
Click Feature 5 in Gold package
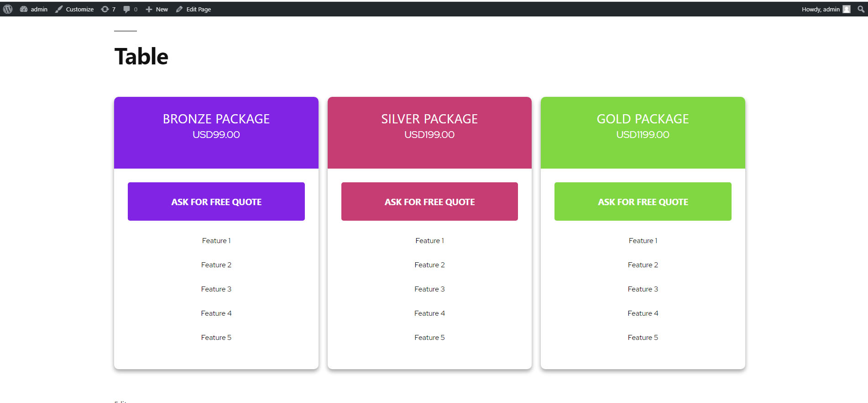643,338
